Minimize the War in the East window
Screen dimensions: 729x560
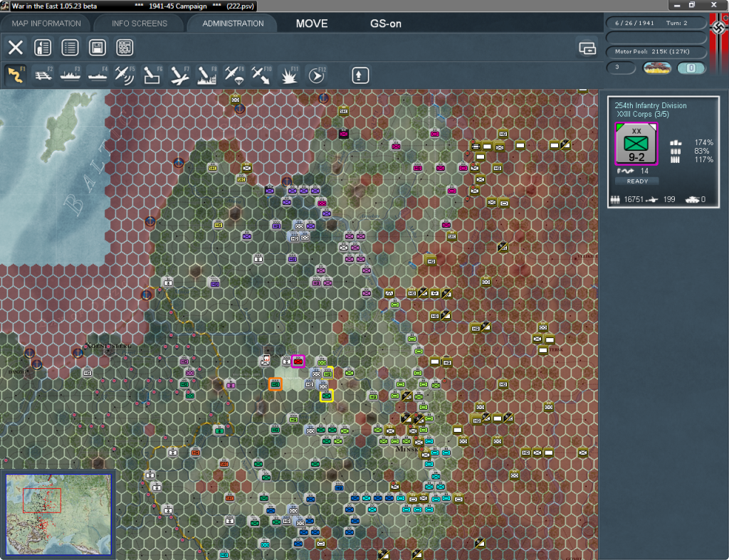point(677,5)
